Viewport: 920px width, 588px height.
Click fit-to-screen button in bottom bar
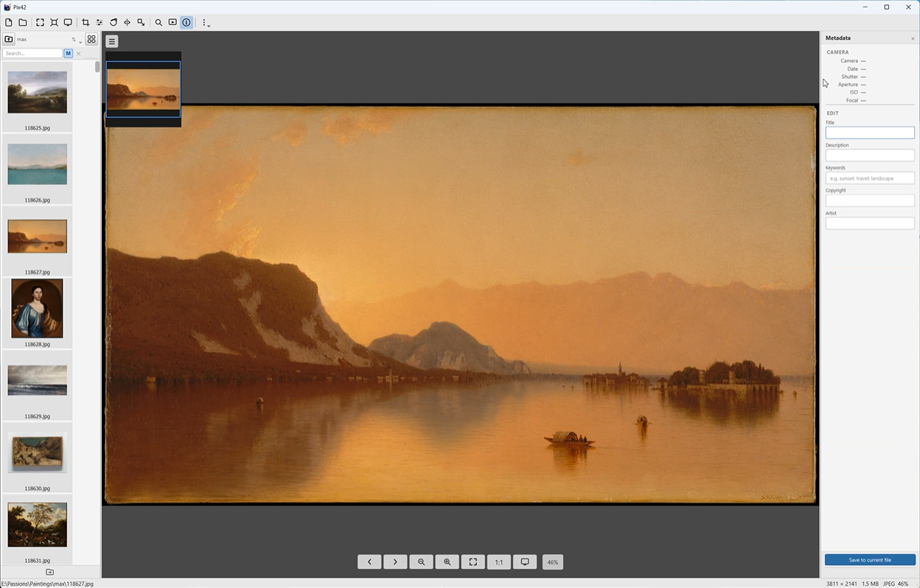pyautogui.click(x=473, y=562)
